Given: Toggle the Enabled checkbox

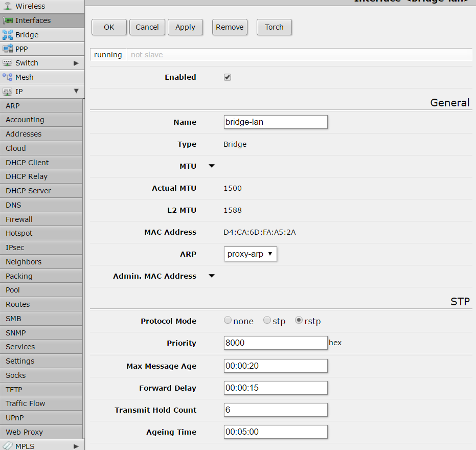Looking at the screenshot, I should [228, 77].
